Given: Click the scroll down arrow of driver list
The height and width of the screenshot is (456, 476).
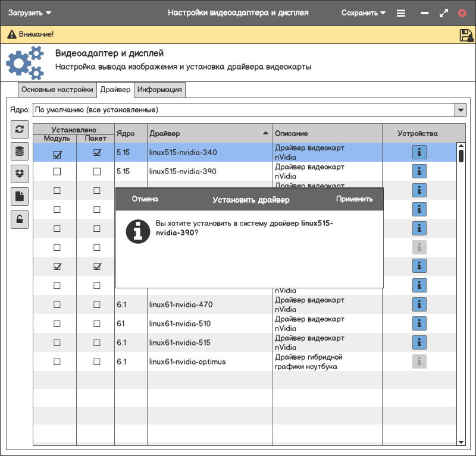Looking at the screenshot, I should tap(461, 442).
